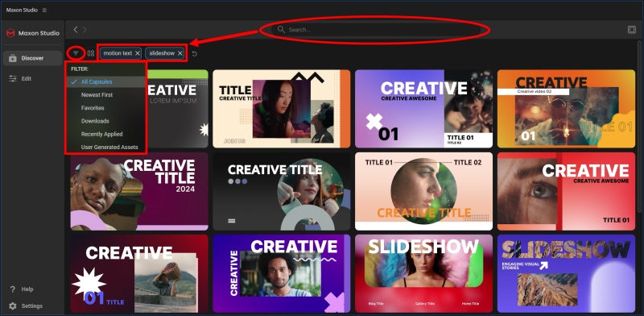Open the Discover section
The image size is (644, 316).
click(x=32, y=58)
